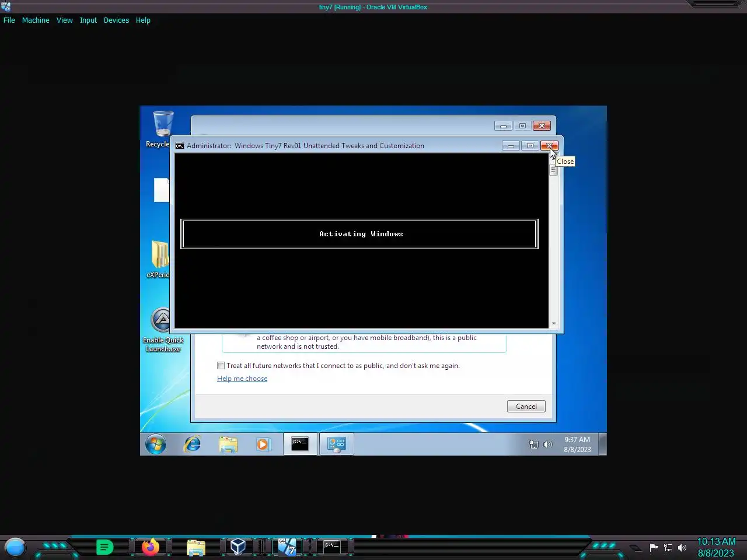Open the Windows 7 Start orb

156,444
